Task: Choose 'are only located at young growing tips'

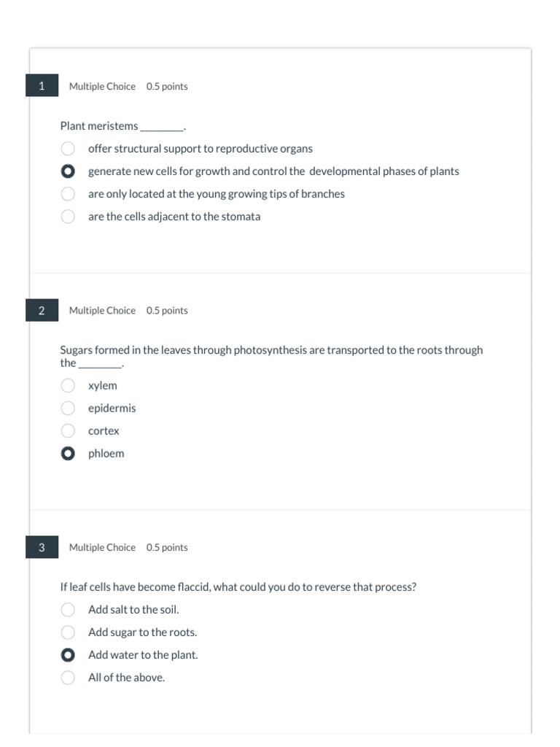Action: pyautogui.click(x=68, y=194)
